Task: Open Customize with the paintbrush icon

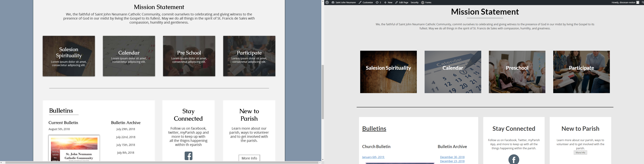Action: click(x=366, y=3)
